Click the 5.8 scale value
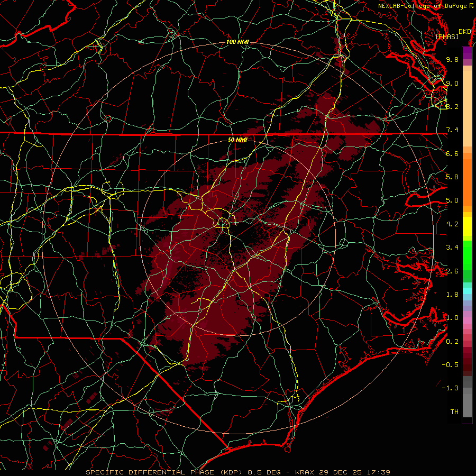Viewport: 476px width, 476px height. [452, 177]
